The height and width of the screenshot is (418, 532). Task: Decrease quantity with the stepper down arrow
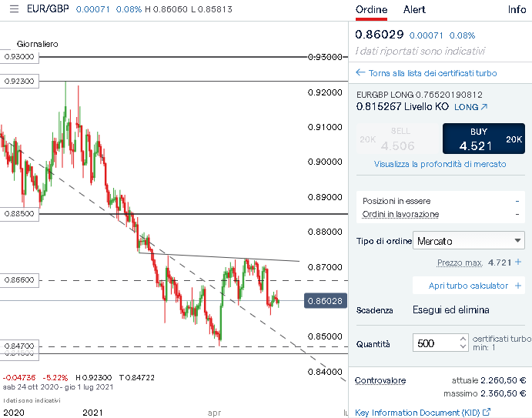coord(462,346)
